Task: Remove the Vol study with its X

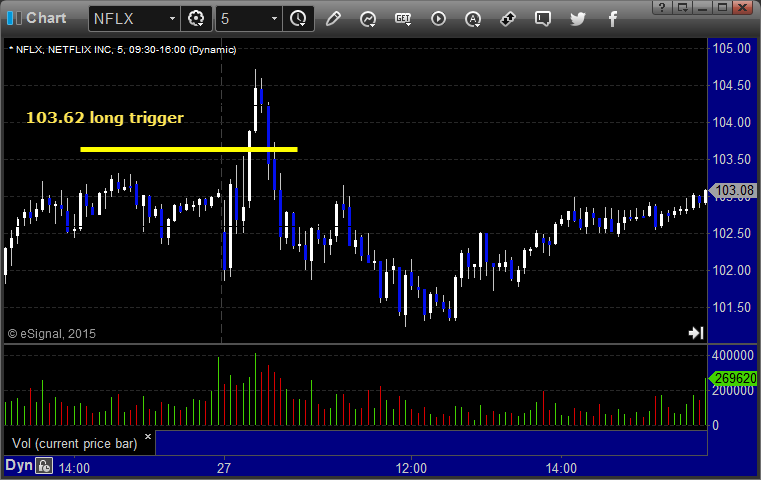Action: [x=148, y=436]
